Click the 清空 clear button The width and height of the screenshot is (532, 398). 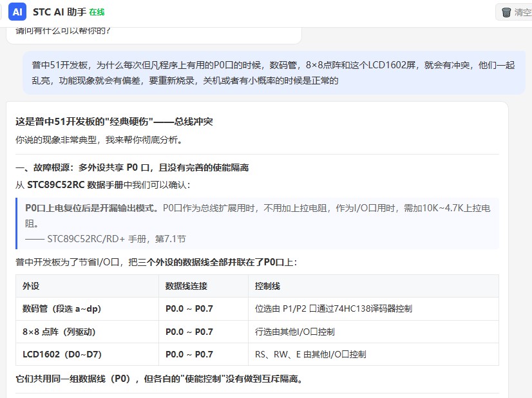click(514, 12)
